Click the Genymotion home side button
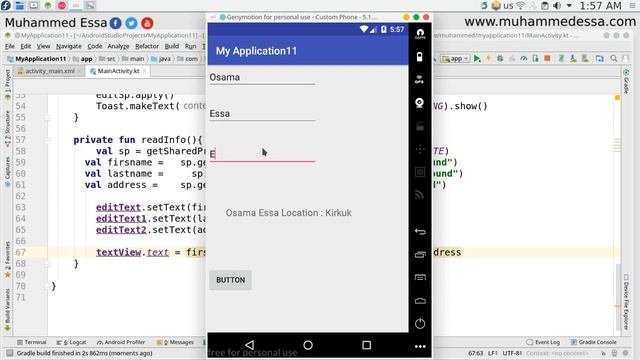 tap(420, 301)
